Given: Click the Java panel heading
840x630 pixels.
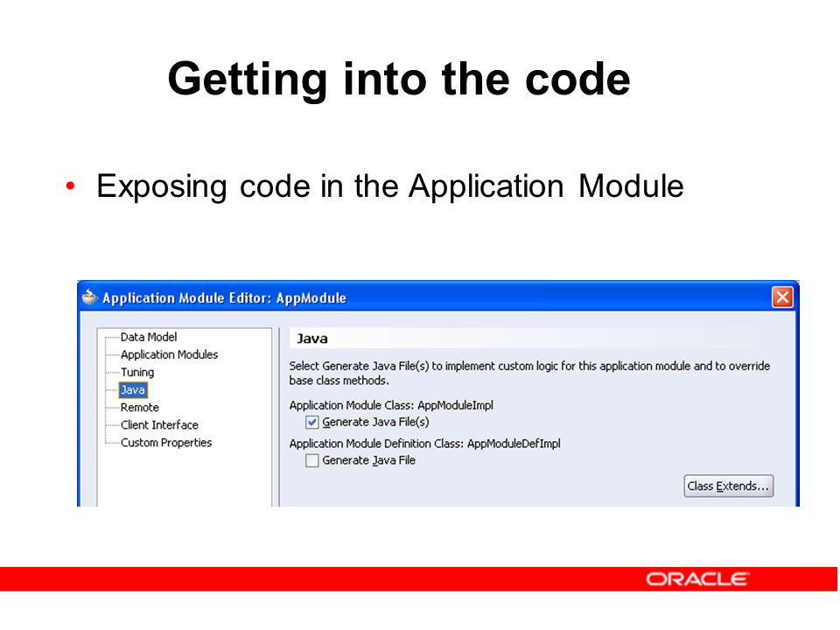Looking at the screenshot, I should click(312, 339).
